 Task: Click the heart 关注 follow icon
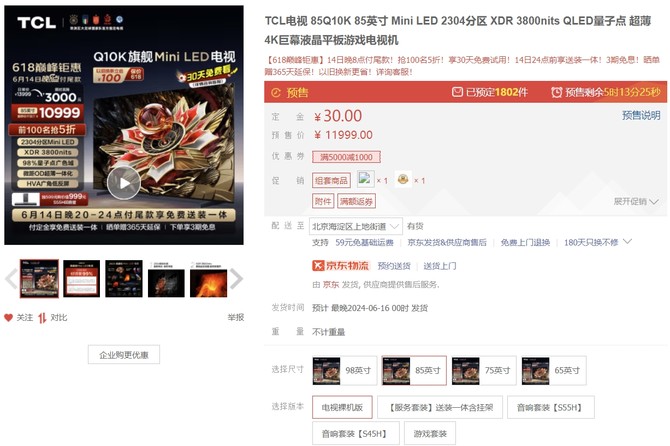pyautogui.click(x=9, y=317)
